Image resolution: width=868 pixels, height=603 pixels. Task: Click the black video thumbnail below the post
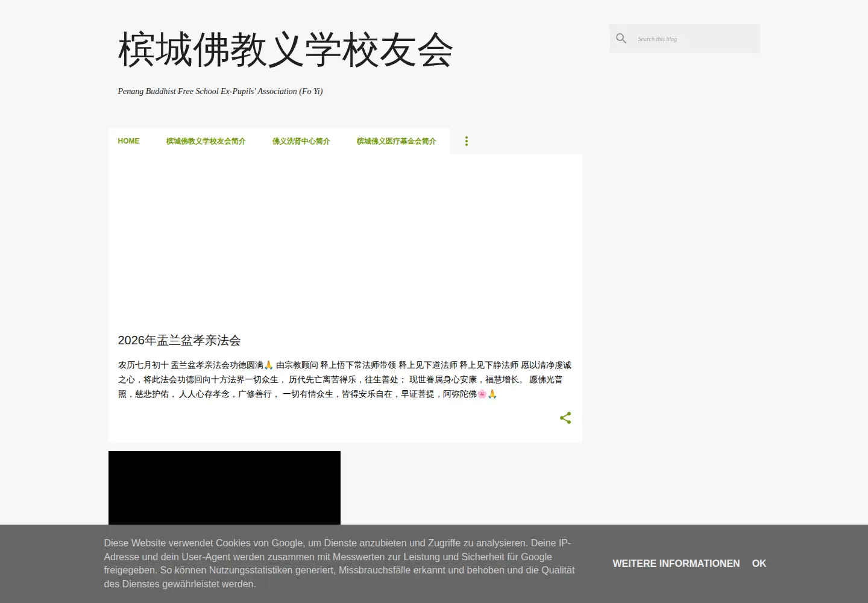click(x=224, y=488)
